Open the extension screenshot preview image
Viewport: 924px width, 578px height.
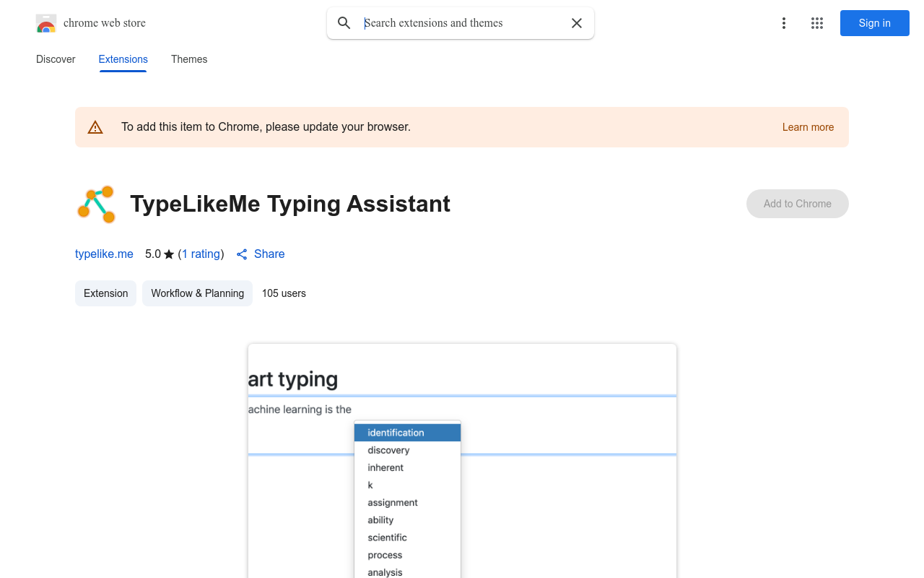point(462,461)
